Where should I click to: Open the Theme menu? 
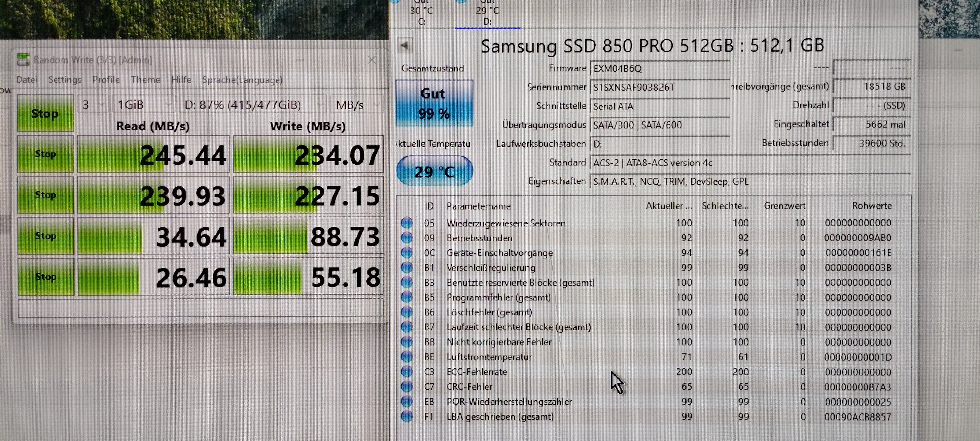[x=145, y=80]
